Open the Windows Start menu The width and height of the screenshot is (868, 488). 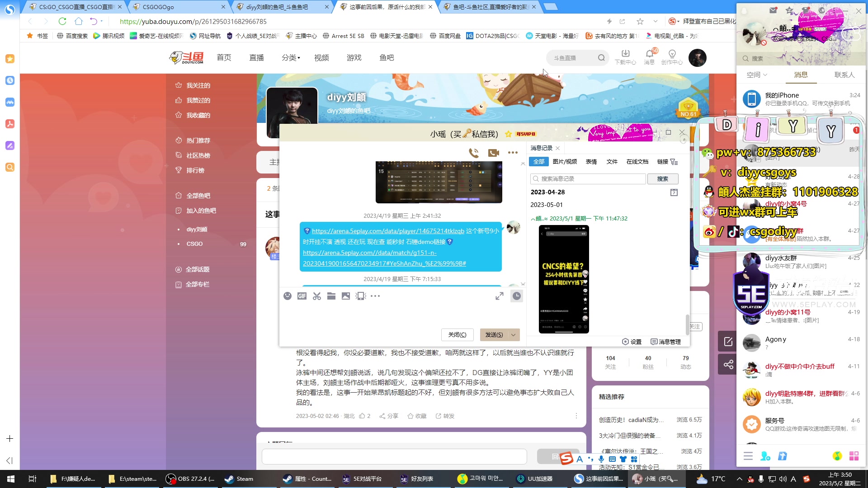[x=10, y=479]
